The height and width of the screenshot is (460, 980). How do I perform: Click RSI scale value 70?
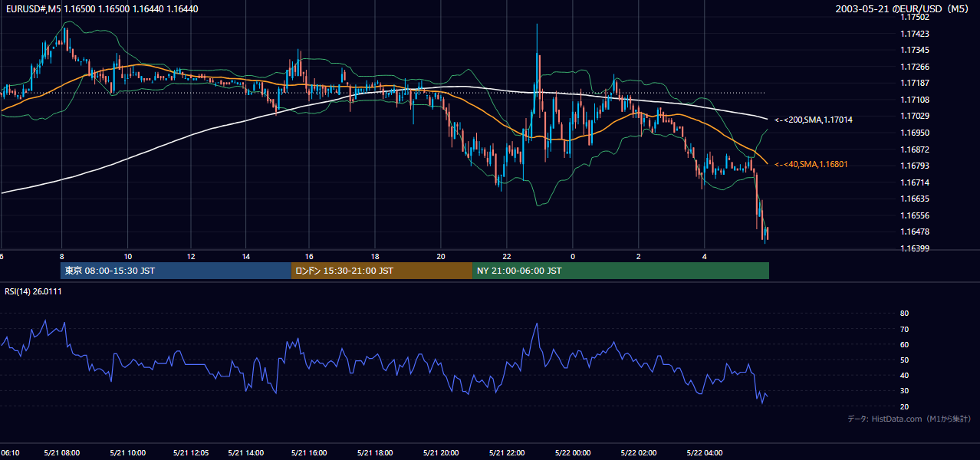pyautogui.click(x=904, y=329)
